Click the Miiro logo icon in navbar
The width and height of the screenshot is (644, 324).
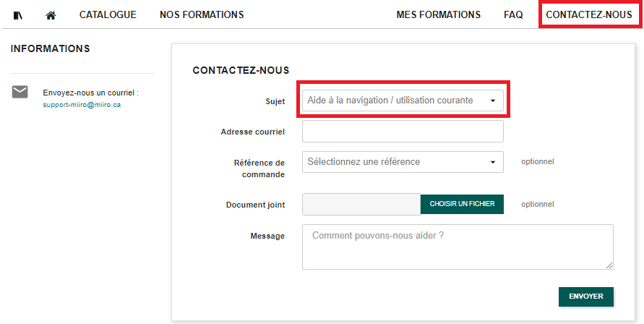pyautogui.click(x=18, y=15)
